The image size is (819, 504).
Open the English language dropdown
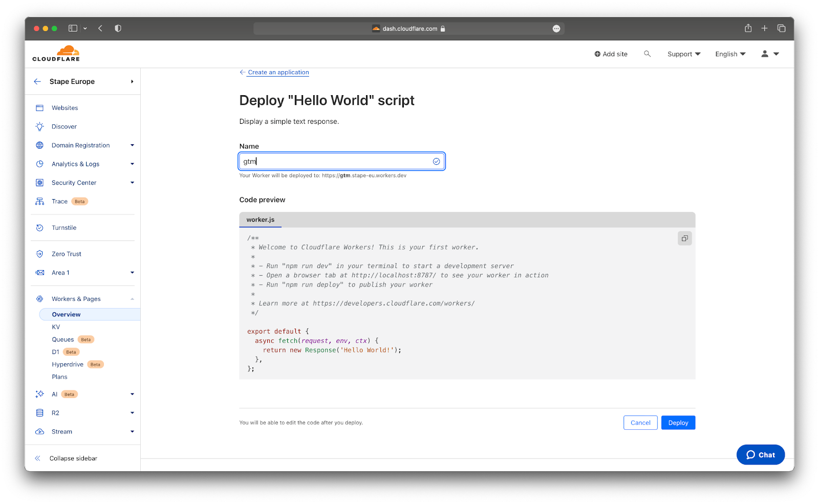tap(730, 54)
